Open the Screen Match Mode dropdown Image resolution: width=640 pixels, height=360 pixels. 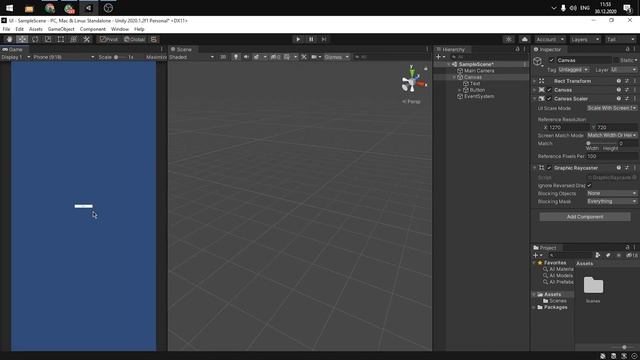pyautogui.click(x=612, y=136)
